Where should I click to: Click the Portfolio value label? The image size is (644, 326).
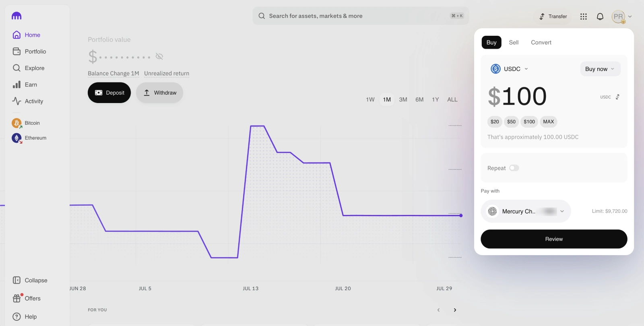point(109,39)
